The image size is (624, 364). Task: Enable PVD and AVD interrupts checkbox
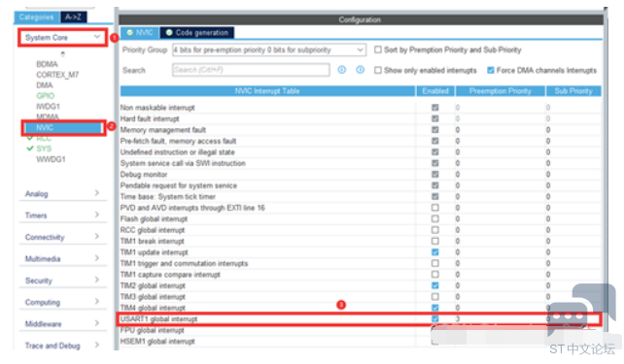coord(435,208)
